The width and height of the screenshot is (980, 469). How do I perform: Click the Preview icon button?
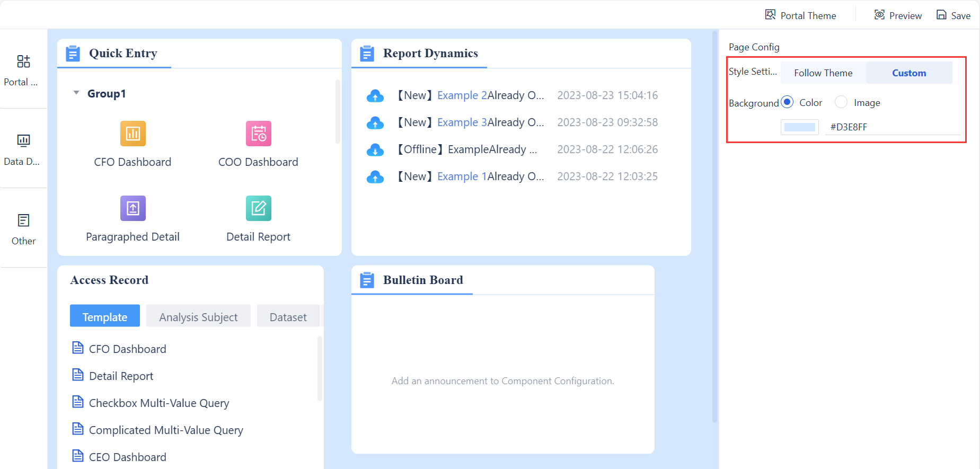click(879, 15)
